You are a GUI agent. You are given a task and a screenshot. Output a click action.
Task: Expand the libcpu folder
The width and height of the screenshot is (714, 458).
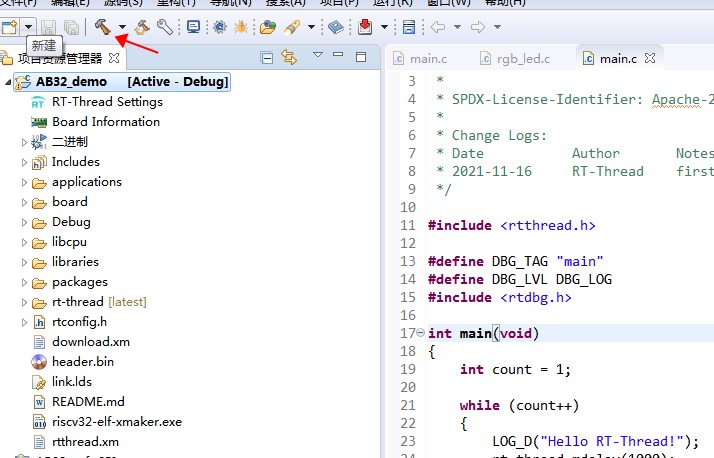click(24, 243)
